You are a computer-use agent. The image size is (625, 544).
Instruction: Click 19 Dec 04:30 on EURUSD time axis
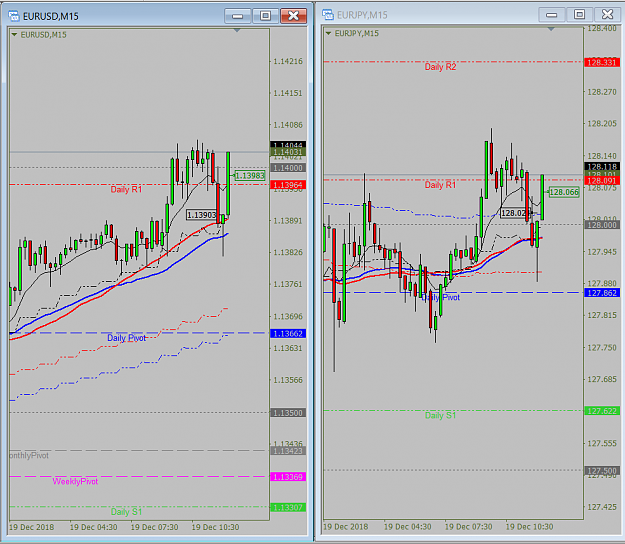[94, 527]
